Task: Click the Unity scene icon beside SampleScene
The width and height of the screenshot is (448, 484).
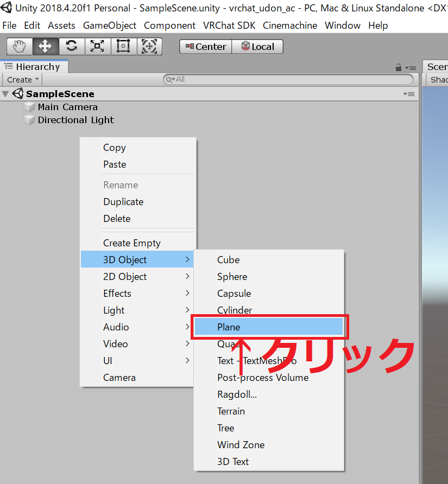Action: click(x=17, y=93)
